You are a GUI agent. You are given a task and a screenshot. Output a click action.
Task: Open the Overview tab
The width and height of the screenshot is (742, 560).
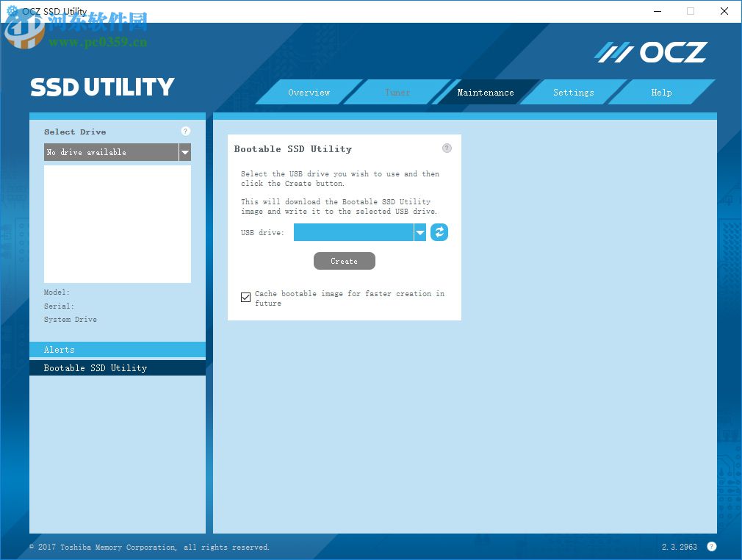click(x=309, y=93)
